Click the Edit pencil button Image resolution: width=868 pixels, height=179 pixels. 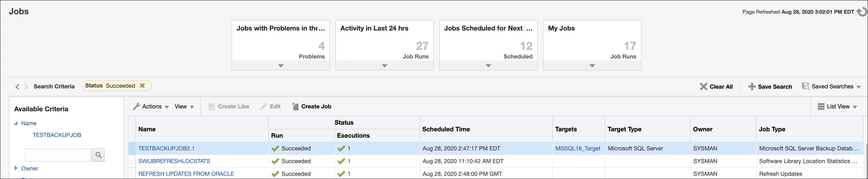[271, 107]
